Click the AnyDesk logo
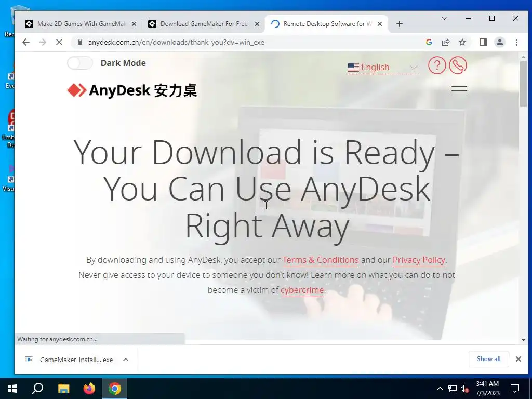The image size is (532, 399). [x=131, y=90]
